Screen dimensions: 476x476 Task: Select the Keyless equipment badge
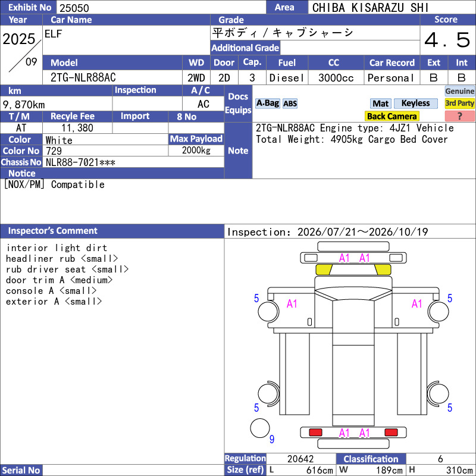tap(415, 104)
